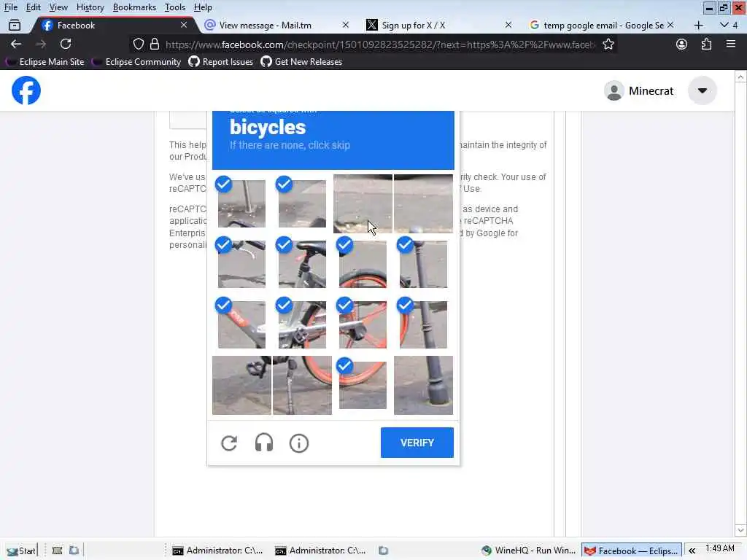Open the browser account icon
This screenshot has width=747, height=560.
[x=682, y=44]
